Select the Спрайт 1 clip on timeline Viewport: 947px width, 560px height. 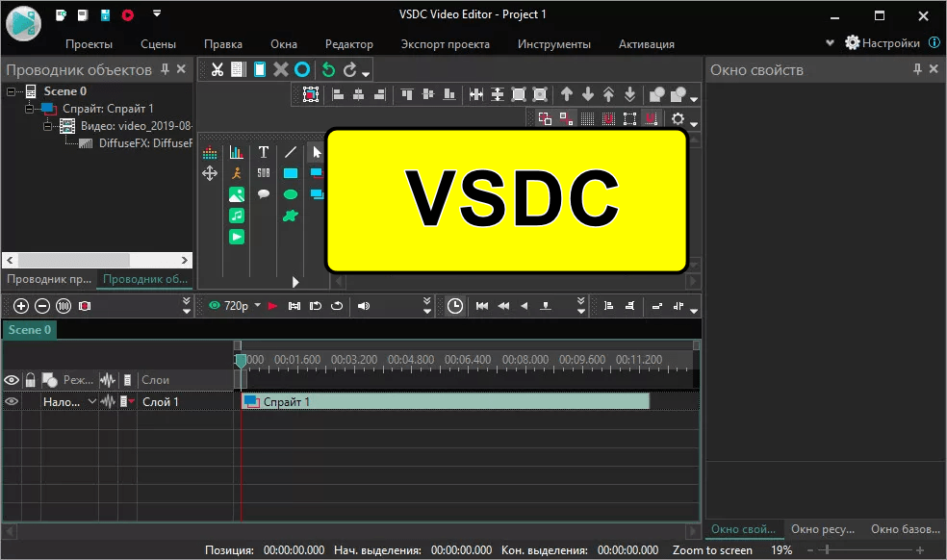coord(445,401)
